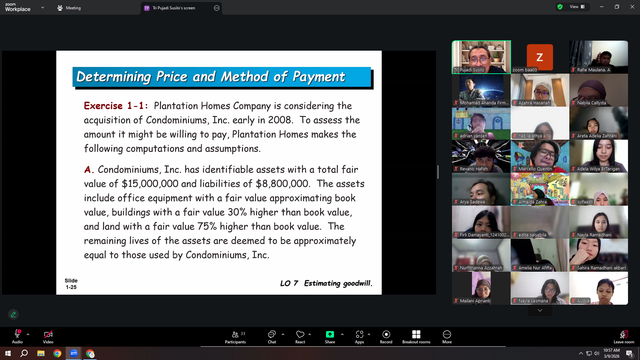This screenshot has width=640, height=360.
Task: Expand chat options arrow beside Chat
Action: coord(283,334)
